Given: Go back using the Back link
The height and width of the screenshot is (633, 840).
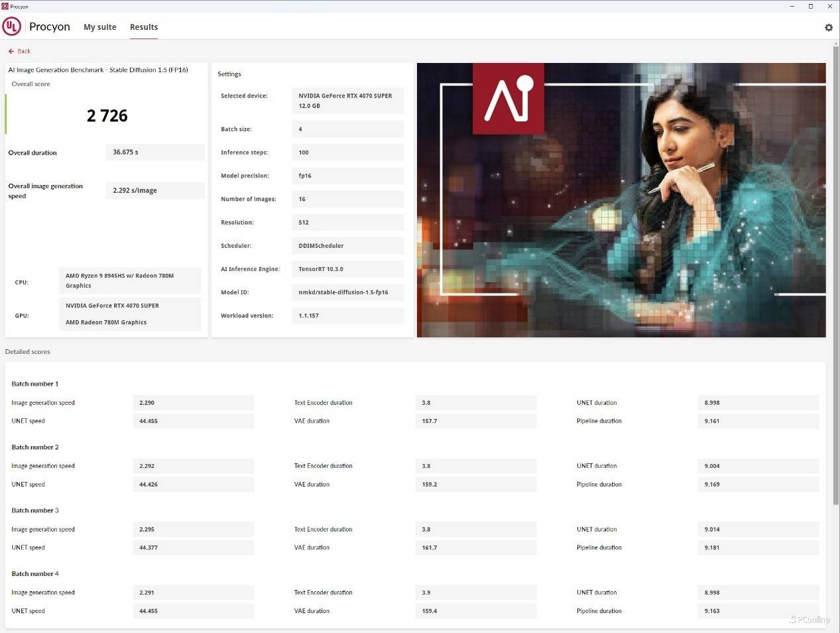Looking at the screenshot, I should pos(24,51).
